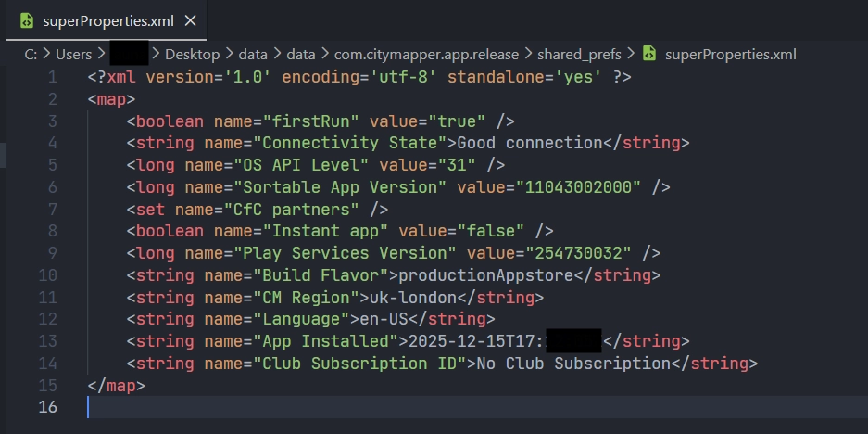Screen dimensions: 868x434
Task: Click the value "254730032"
Action: (x=579, y=253)
